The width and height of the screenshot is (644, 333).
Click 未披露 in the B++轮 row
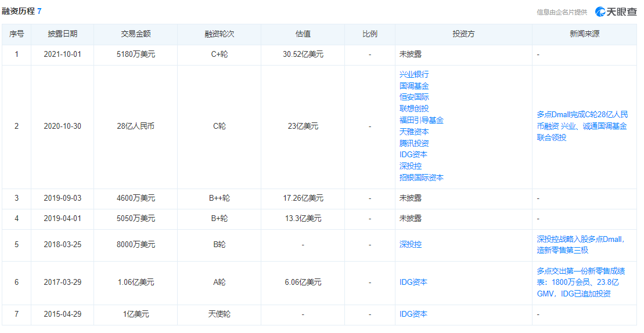tap(411, 198)
